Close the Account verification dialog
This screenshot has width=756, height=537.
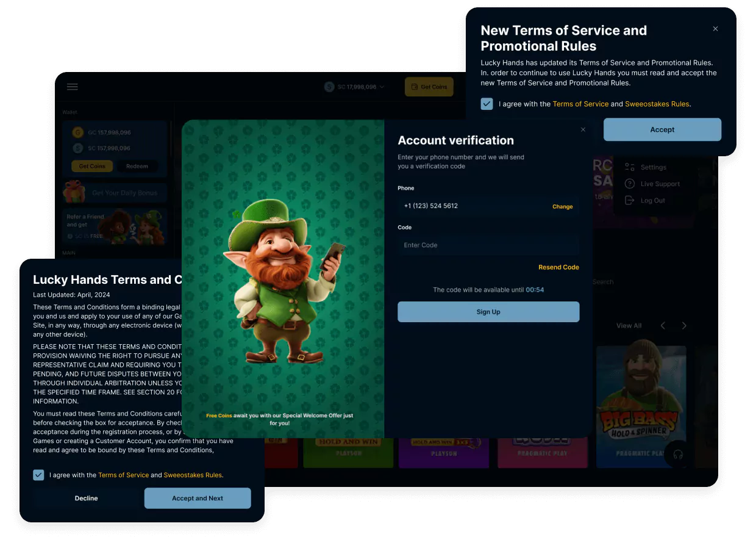pos(583,129)
